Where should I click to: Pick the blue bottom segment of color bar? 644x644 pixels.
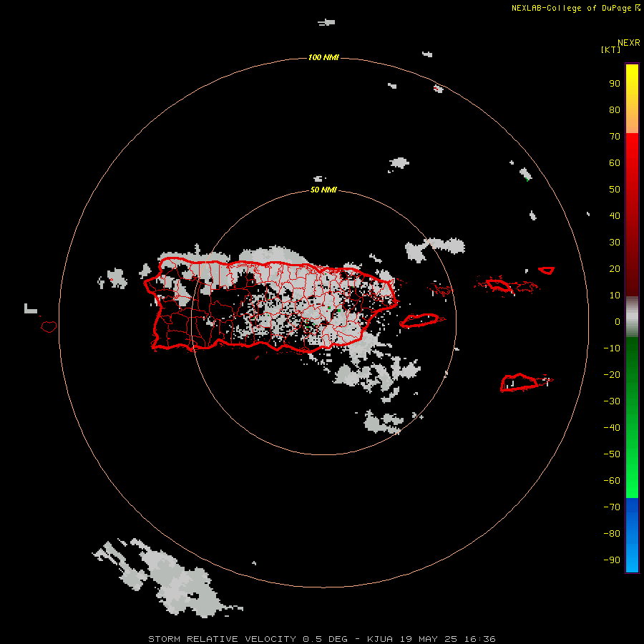632,535
